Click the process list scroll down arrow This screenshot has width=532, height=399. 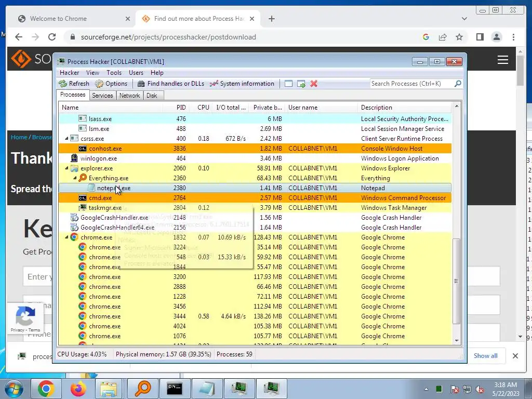[457, 340]
